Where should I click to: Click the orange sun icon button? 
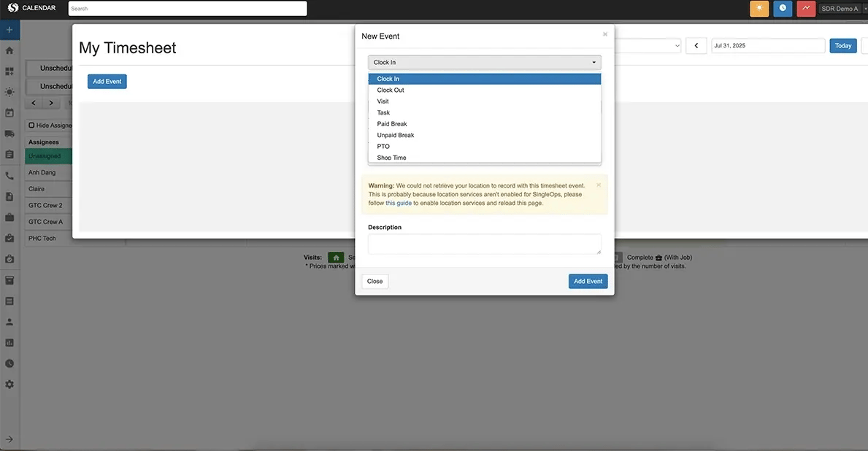759,8
